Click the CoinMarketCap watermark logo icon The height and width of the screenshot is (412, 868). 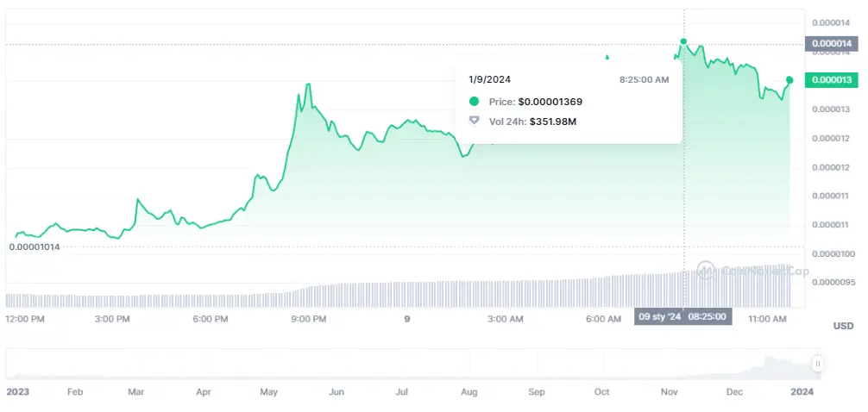707,271
